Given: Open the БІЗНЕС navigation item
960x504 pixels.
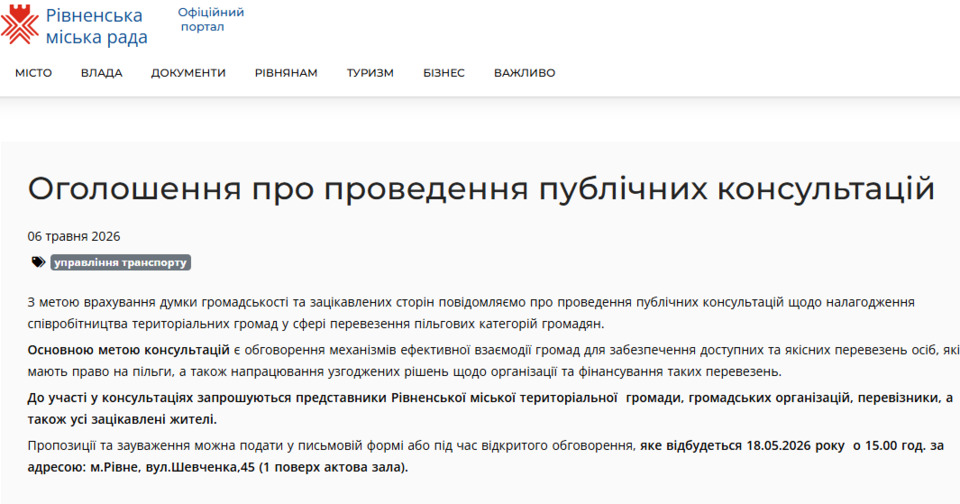Looking at the screenshot, I should tap(444, 73).
